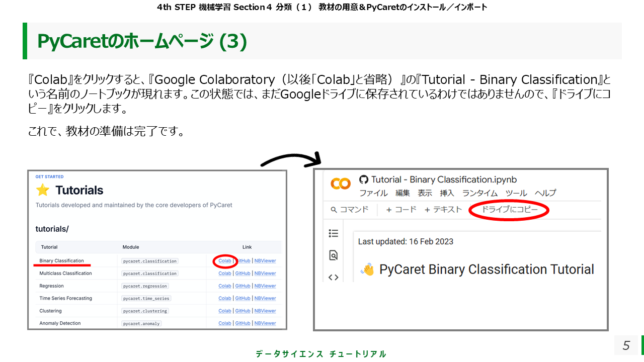
Task: Click the 'Tutorial' column header
Action: point(49,247)
